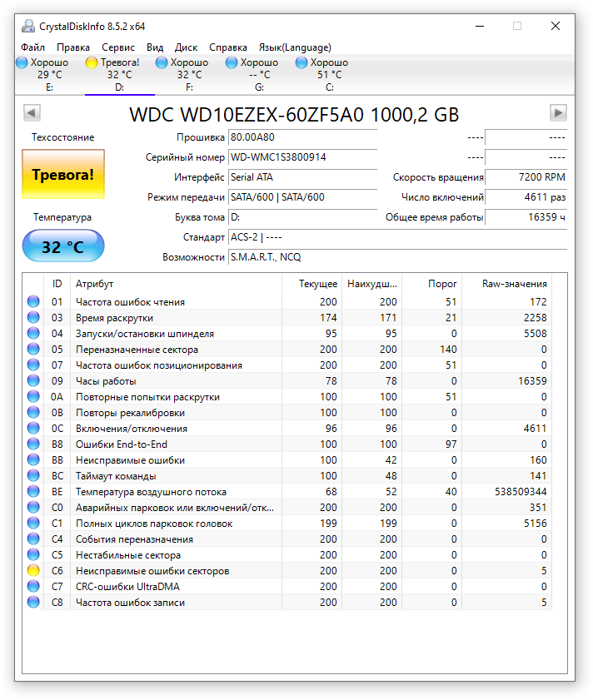Screen dimensions: 593x700
Task: Close the CrystalDiskInfo window
Action: [x=556, y=26]
